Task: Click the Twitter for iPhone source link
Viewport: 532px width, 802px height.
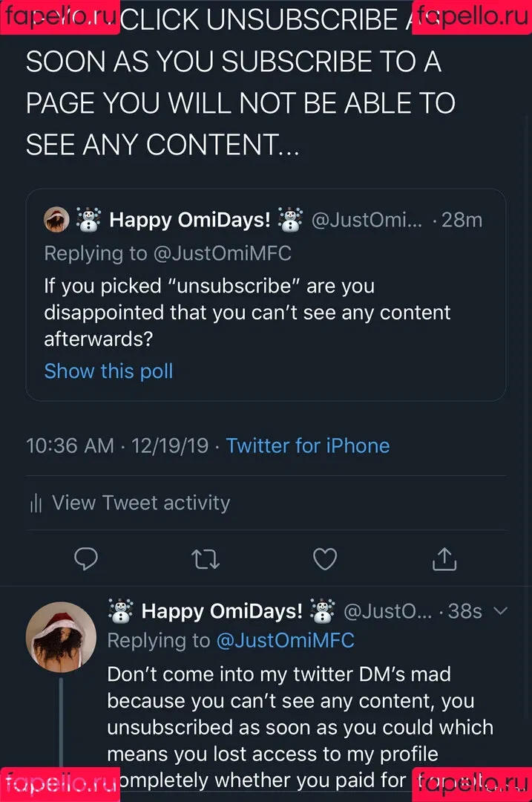Action: 307,446
